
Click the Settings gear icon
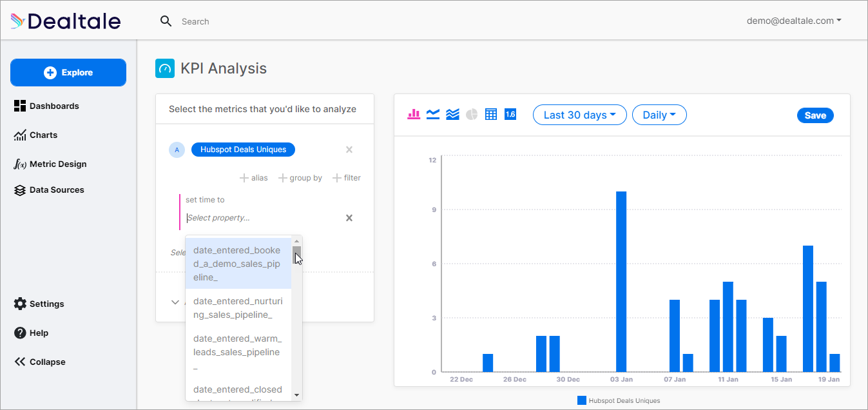pyautogui.click(x=20, y=304)
